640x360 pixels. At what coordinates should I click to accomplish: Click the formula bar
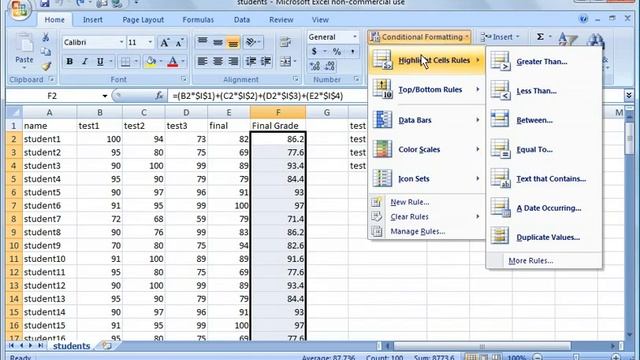395,96
